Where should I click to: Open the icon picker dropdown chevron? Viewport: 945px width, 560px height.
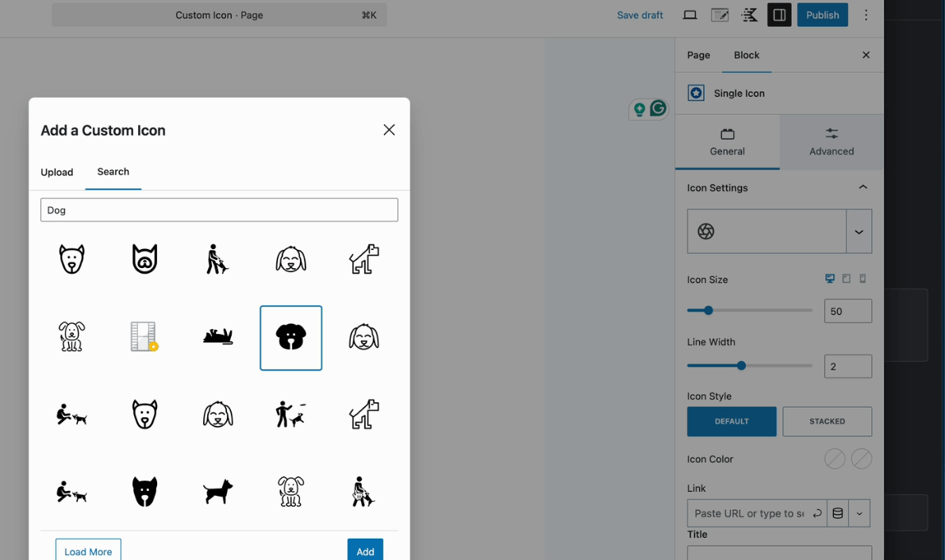point(859,232)
